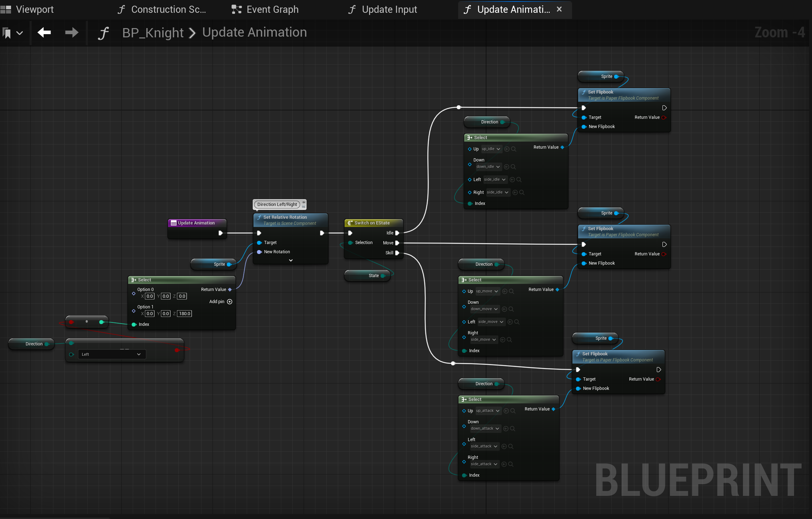Click the function icon beside the BP_Knight breadcrumb
This screenshot has height=519, width=812.
(x=103, y=33)
